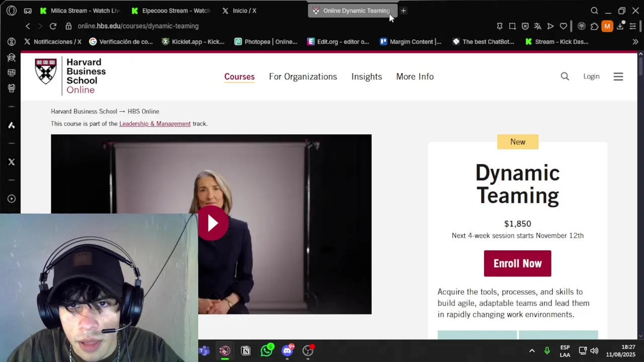Go back to the previous page

click(28, 26)
